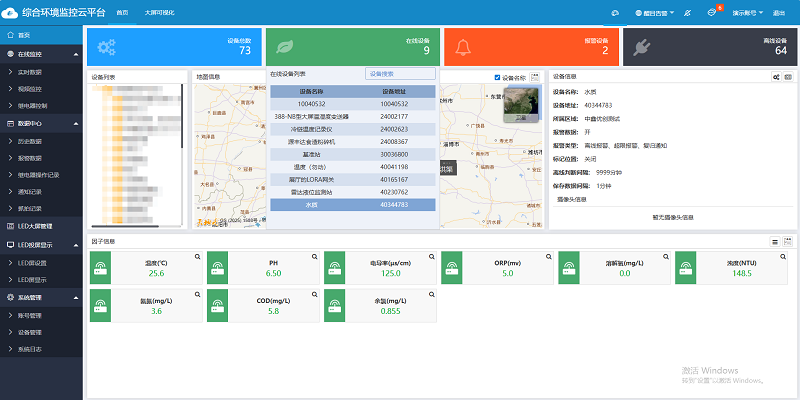Click the 退出 logout link
800x400 pixels.
779,12
